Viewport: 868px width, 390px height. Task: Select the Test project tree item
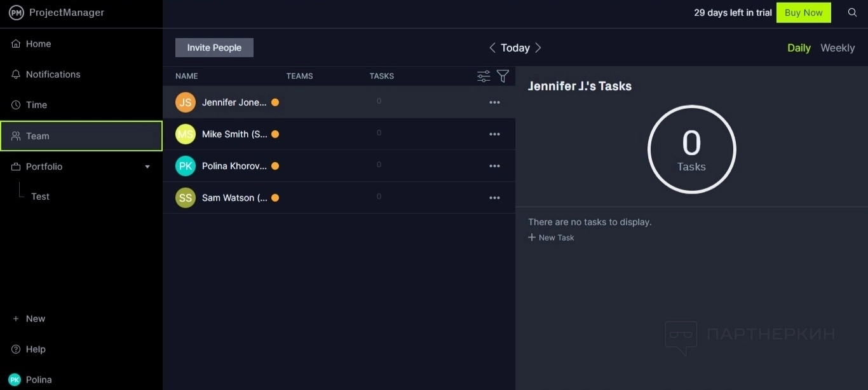[x=40, y=197]
